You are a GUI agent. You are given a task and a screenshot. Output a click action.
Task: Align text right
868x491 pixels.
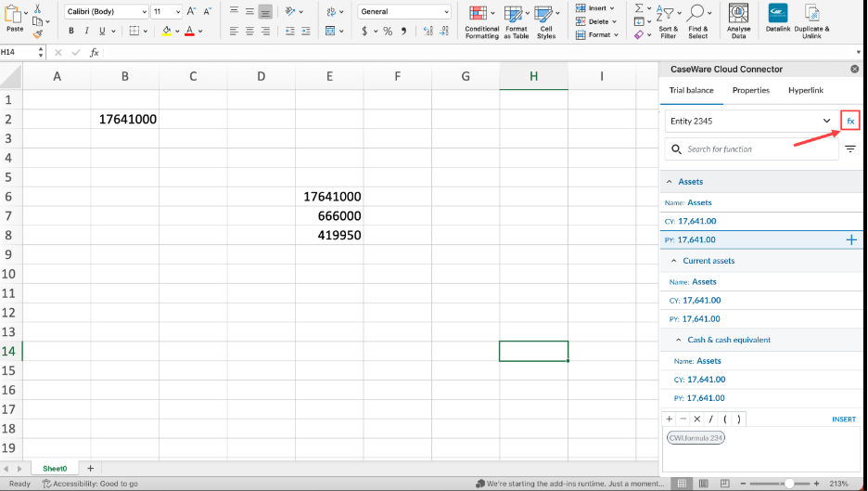265,31
